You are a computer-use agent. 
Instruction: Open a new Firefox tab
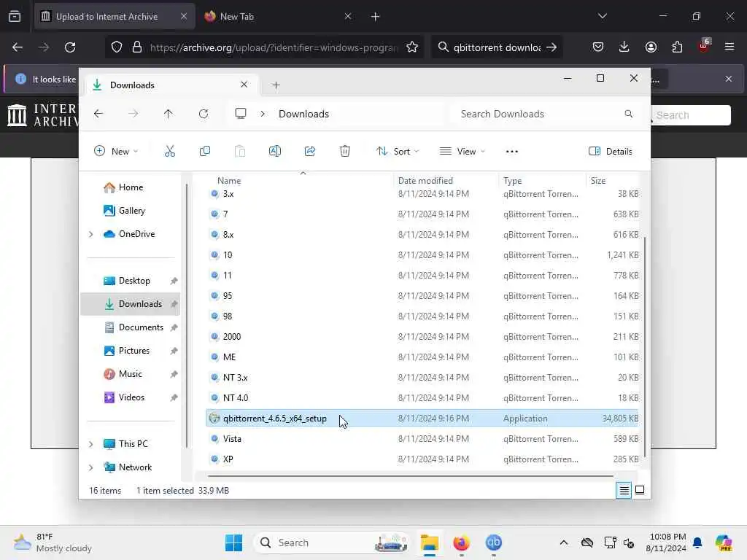(376, 17)
